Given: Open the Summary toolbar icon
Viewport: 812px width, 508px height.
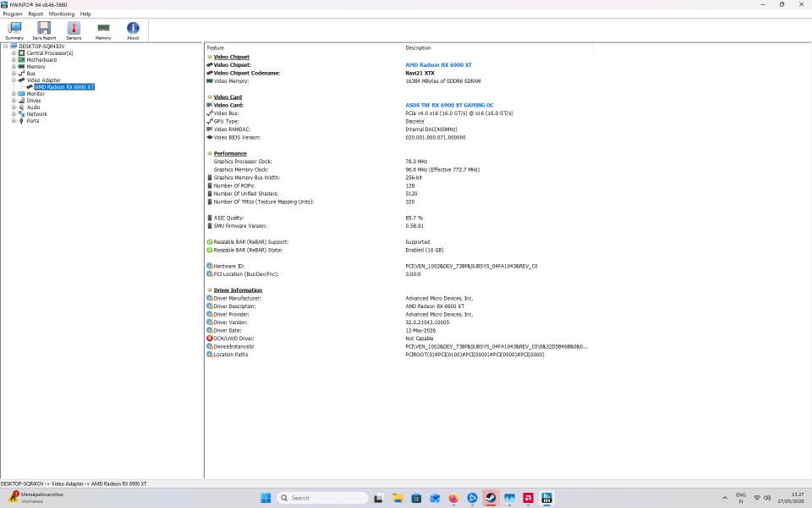Looking at the screenshot, I should [x=14, y=30].
